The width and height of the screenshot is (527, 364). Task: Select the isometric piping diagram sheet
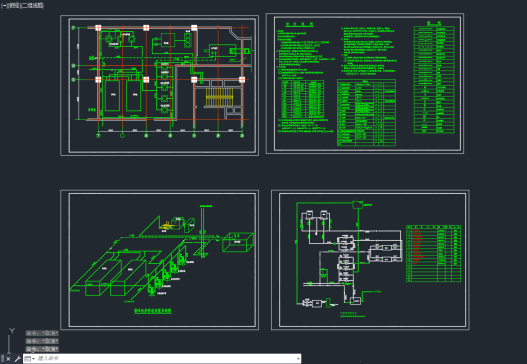(x=159, y=260)
